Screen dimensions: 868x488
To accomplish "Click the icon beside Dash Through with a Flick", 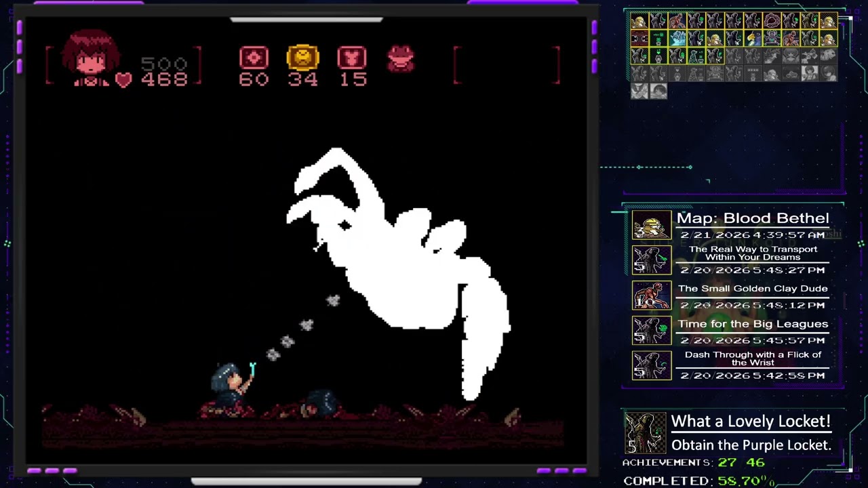I will tap(652, 366).
